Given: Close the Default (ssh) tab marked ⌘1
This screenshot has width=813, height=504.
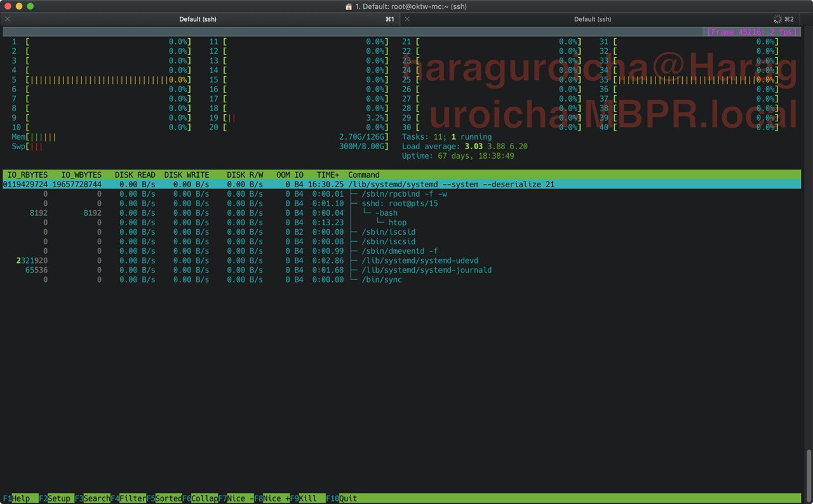Looking at the screenshot, I should pyautogui.click(x=8, y=19).
